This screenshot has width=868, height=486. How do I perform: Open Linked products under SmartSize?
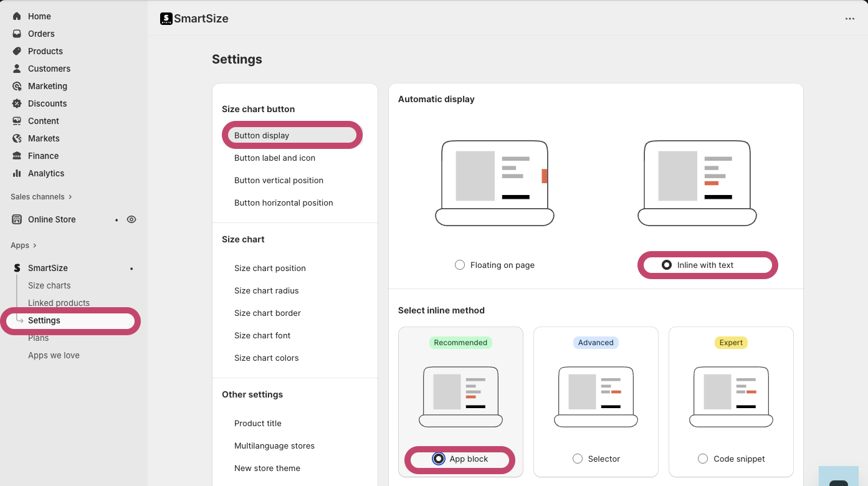tap(59, 303)
